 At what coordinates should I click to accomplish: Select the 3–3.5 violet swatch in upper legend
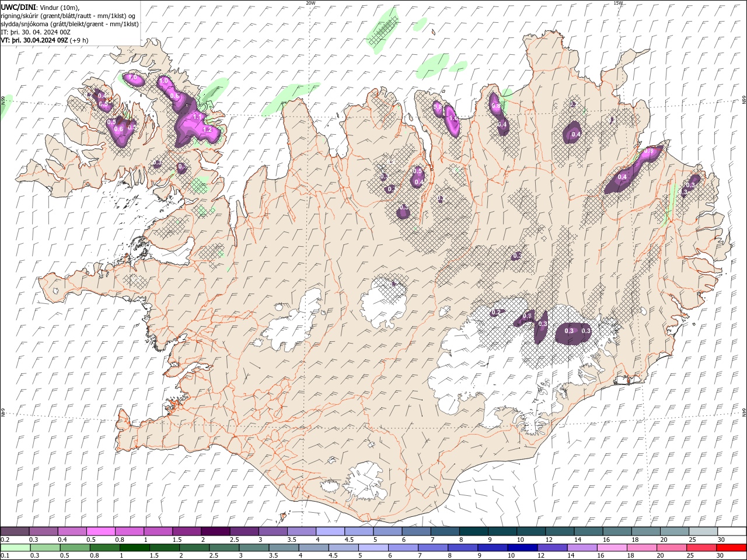pos(273,531)
